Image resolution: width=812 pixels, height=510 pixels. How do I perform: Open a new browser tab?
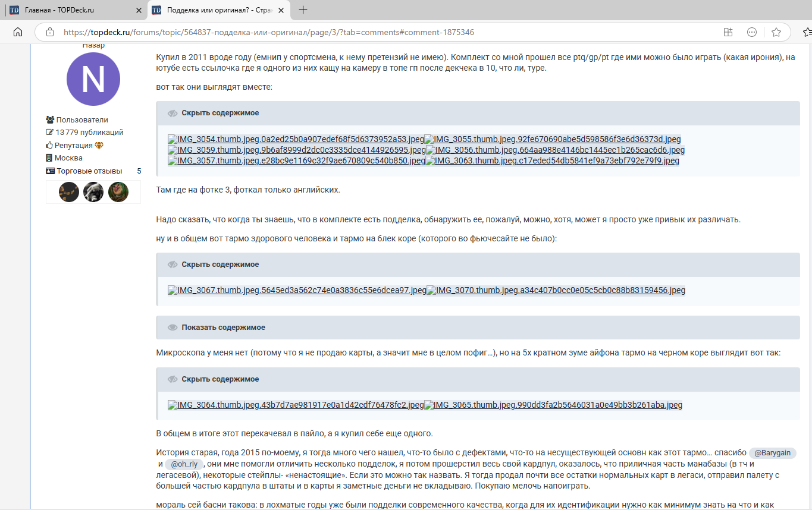[303, 10]
